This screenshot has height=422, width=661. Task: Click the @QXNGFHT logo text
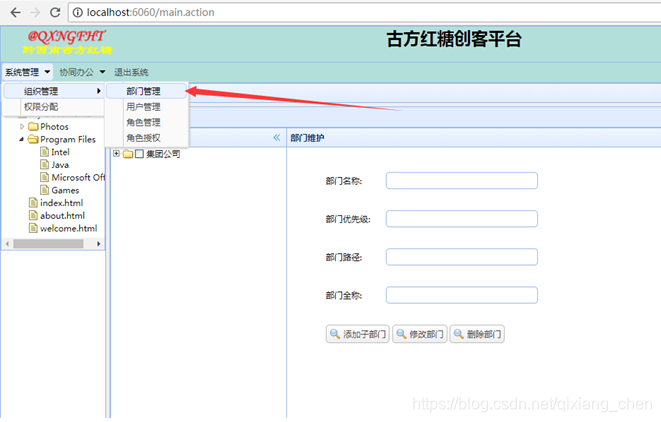tap(67, 37)
